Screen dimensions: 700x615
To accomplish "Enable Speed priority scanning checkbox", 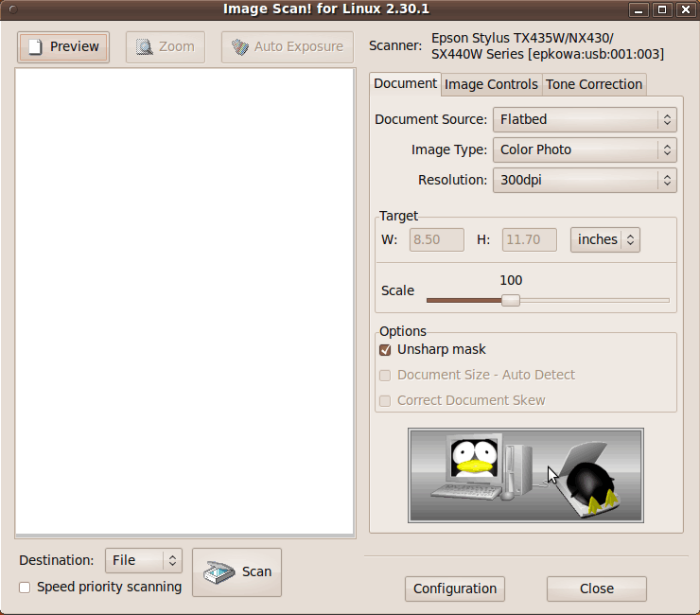I will point(25,588).
